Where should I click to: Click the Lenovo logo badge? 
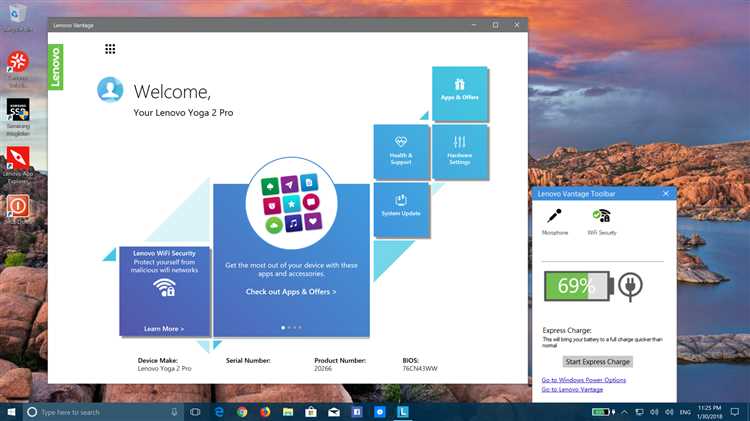click(x=55, y=67)
